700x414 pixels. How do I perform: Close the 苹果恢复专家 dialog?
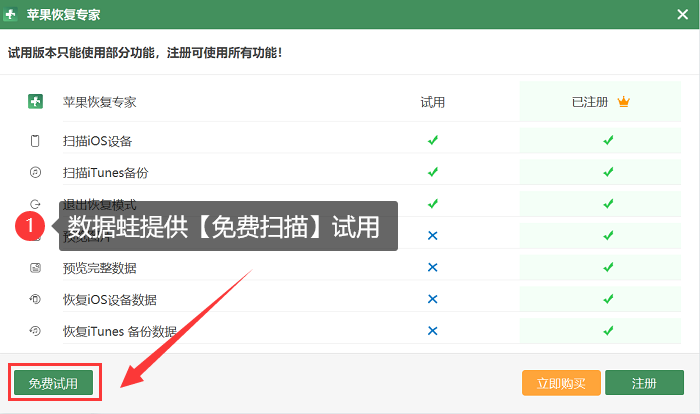pos(683,15)
